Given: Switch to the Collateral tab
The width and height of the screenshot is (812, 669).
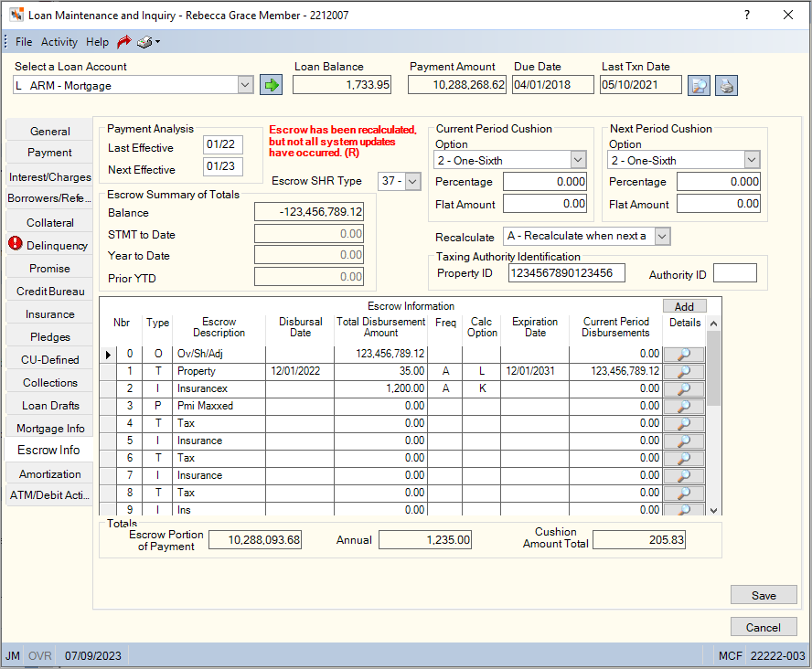Looking at the screenshot, I should pos(49,222).
